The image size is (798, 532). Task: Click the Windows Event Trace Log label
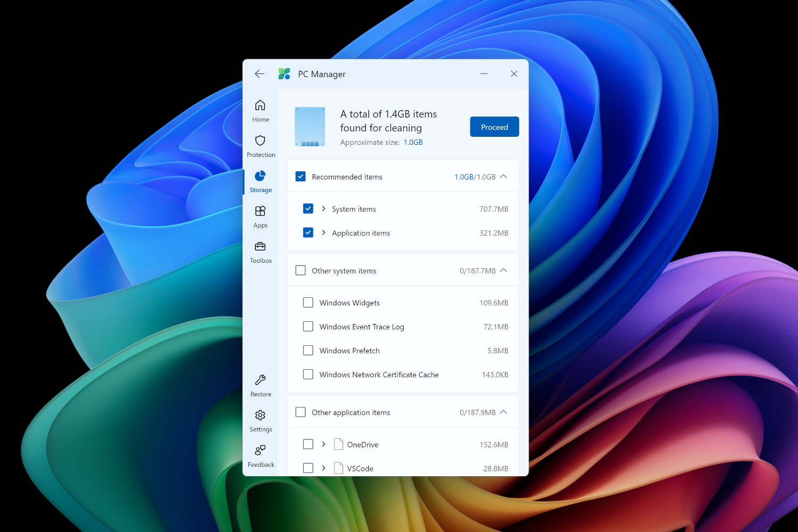362,327
